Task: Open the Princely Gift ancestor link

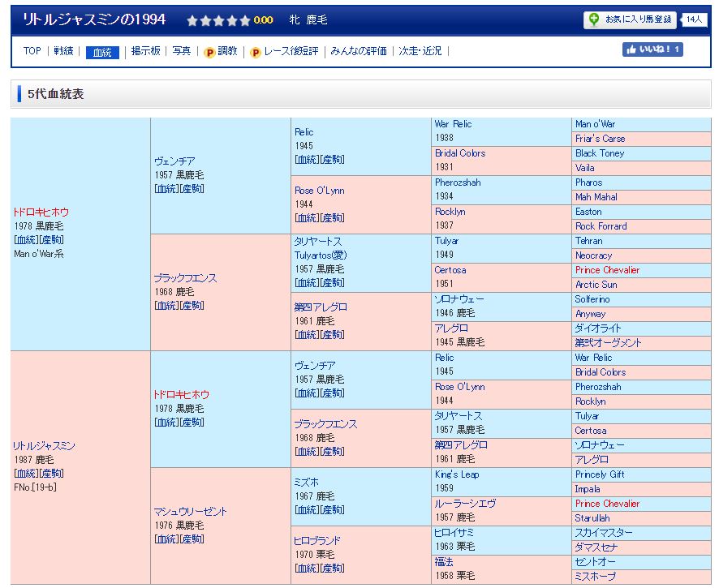Action: tap(600, 474)
